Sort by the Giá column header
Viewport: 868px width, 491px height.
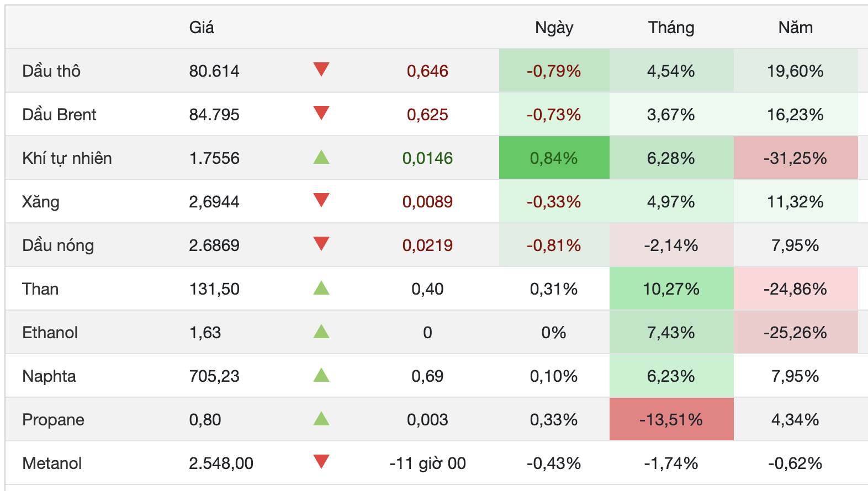202,28
